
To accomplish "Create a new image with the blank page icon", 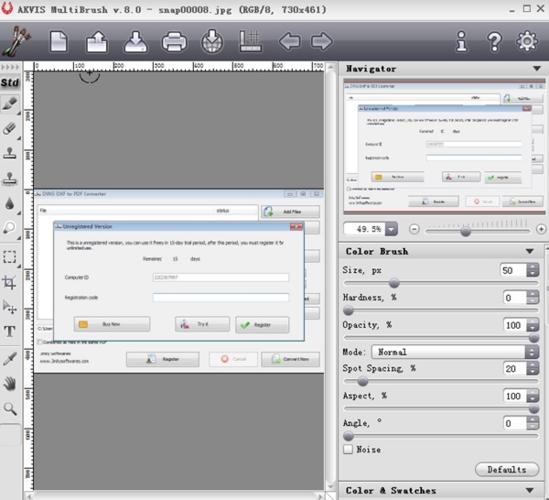I will pos(58,42).
